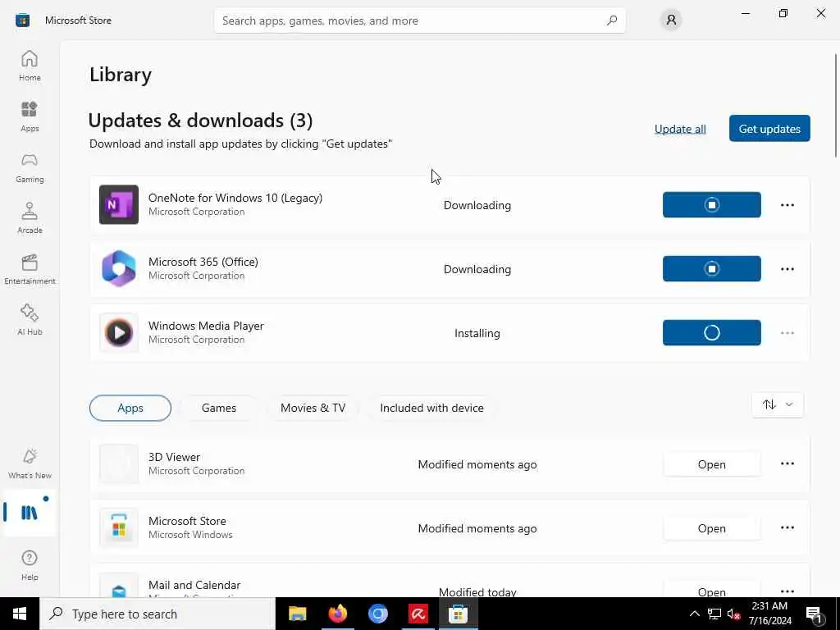This screenshot has width=840, height=630.
Task: Click the Microsoft Store logo icon
Action: (x=22, y=21)
